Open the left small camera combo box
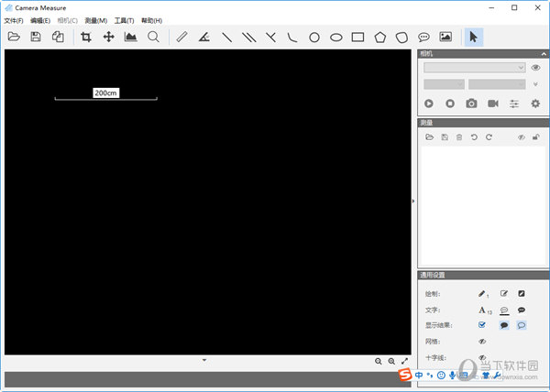The height and width of the screenshot is (392, 550). [444, 84]
